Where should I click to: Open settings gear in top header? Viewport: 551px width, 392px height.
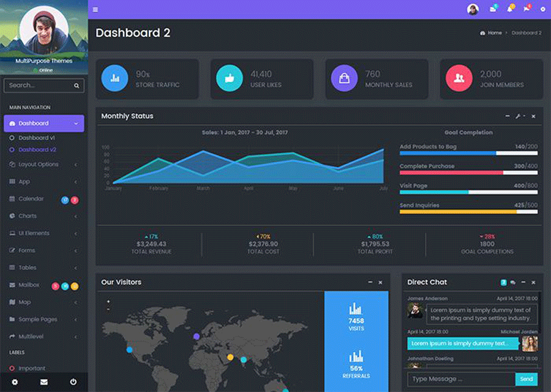(542, 9)
